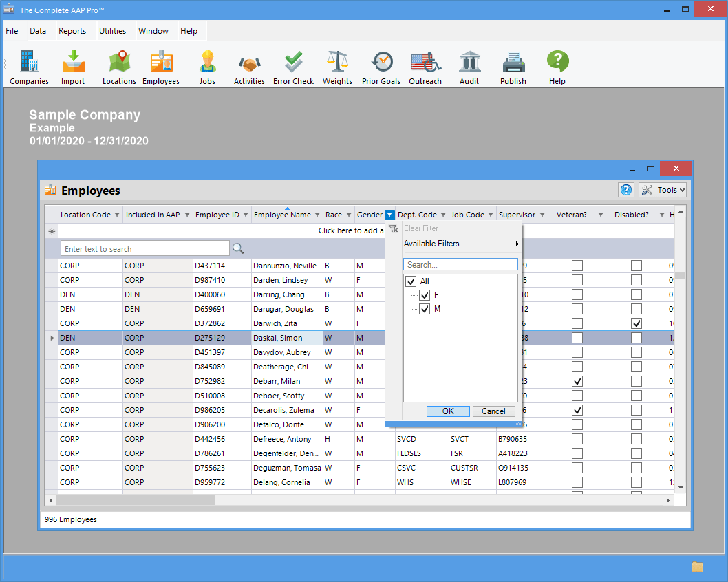Toggle Veteran checkbox for Dannunzio, Neville

click(577, 266)
